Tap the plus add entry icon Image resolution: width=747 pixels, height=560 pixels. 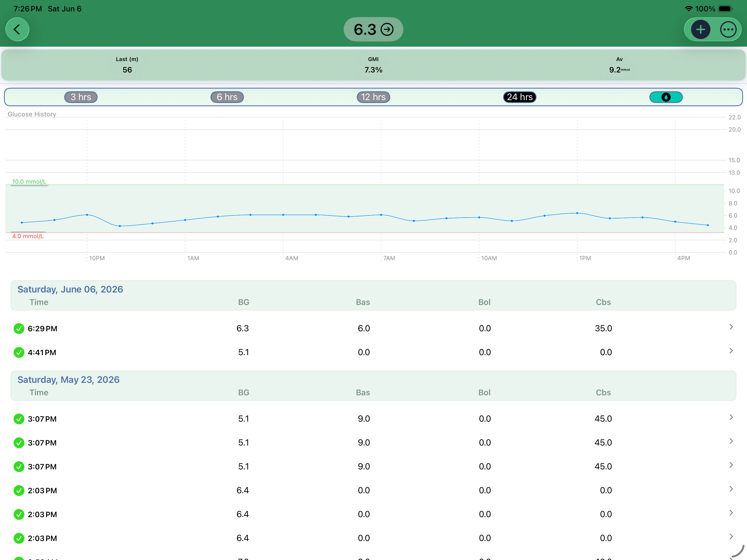[700, 30]
